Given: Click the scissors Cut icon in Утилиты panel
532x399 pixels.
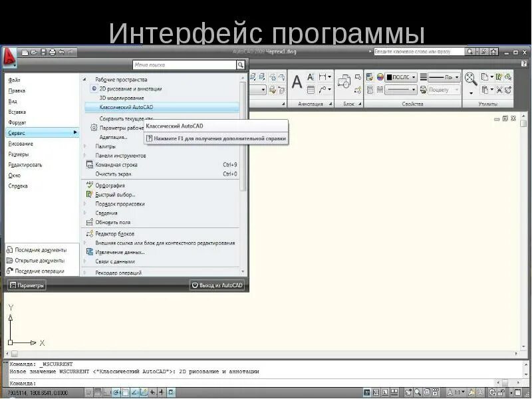Looking at the screenshot, I should [x=499, y=90].
